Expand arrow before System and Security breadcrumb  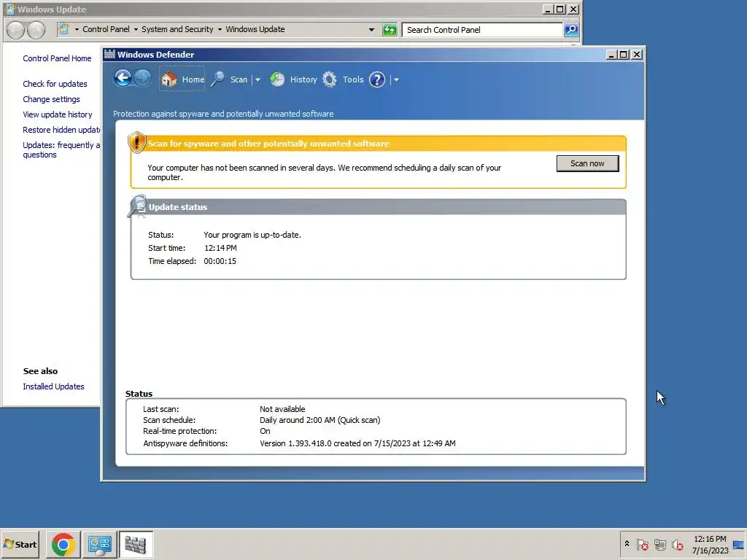pyautogui.click(x=136, y=29)
